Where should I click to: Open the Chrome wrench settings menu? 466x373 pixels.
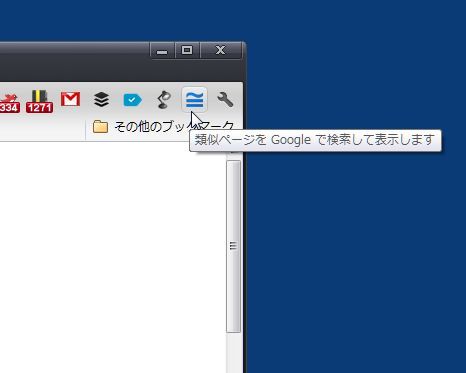[x=225, y=100]
